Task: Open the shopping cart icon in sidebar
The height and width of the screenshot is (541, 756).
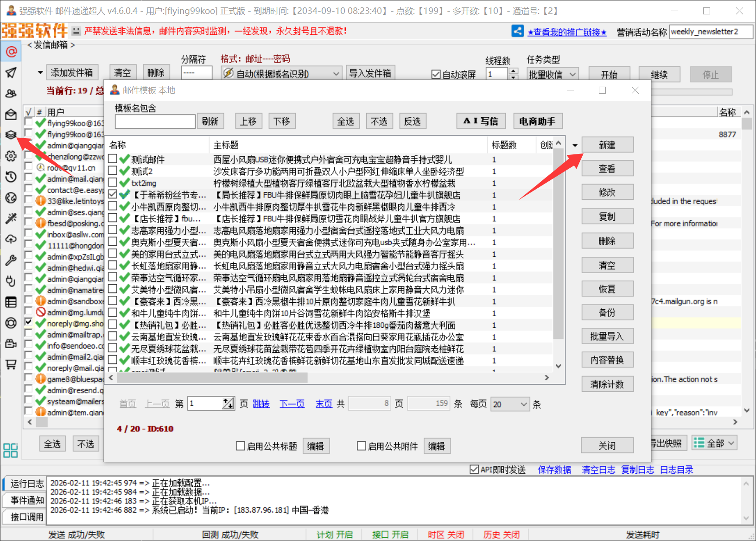Action: 11,364
